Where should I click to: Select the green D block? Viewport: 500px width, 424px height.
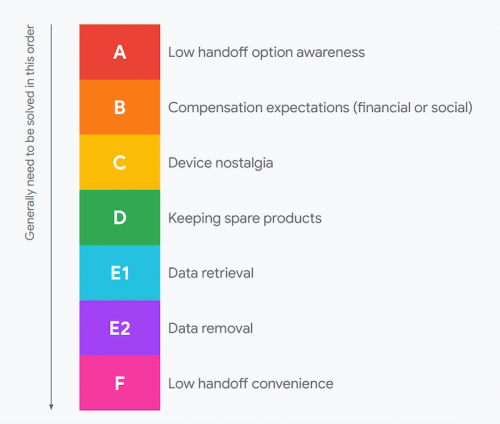click(x=120, y=218)
